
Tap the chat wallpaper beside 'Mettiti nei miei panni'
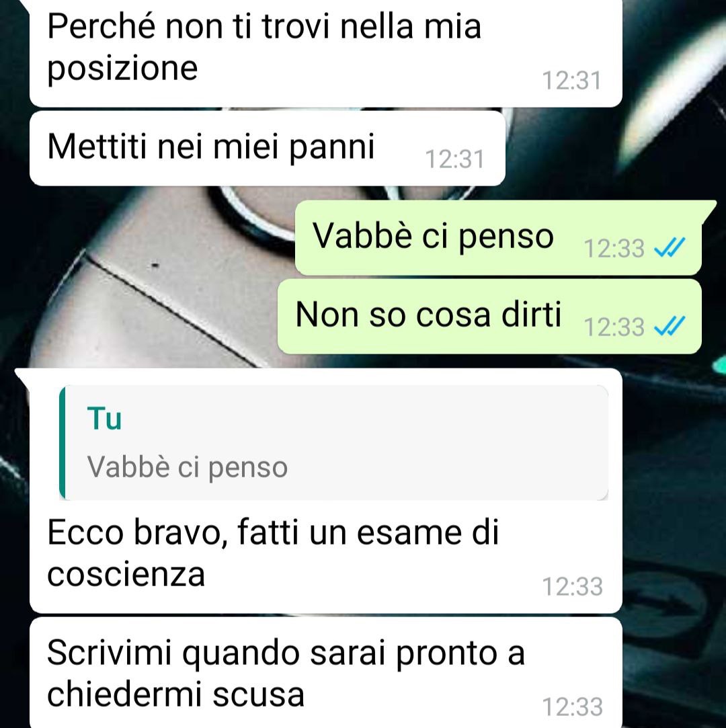coord(604,149)
